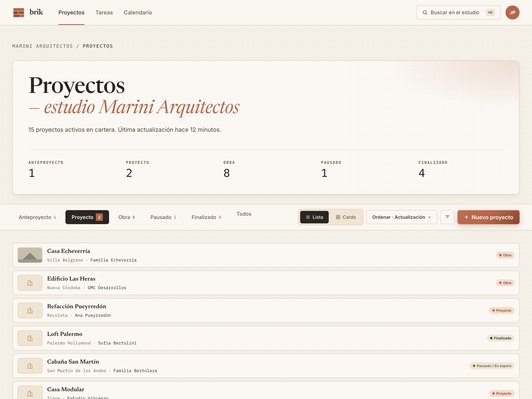Image resolution: width=532 pixels, height=399 pixels.
Task: Click the brik brick logo icon
Action: pyautogui.click(x=18, y=12)
